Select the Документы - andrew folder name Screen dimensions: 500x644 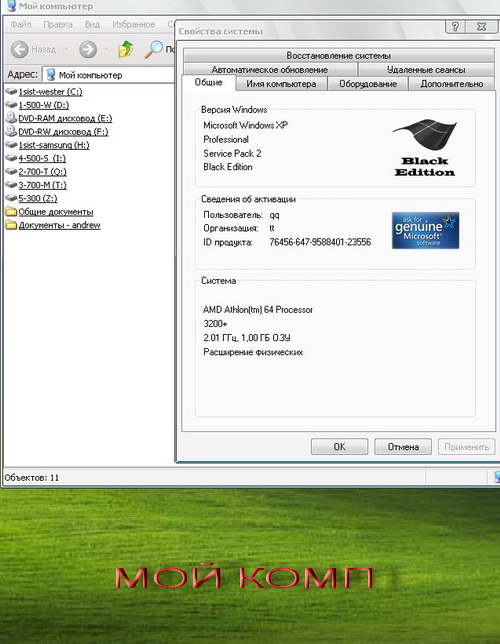[59, 225]
